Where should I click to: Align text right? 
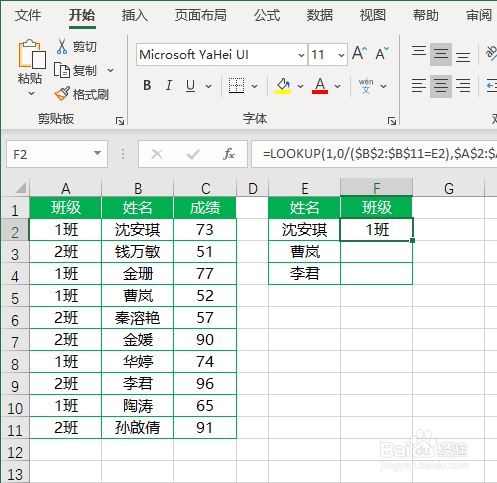click(463, 86)
